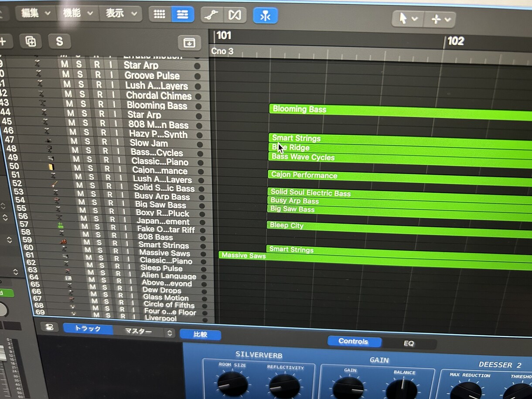Viewport: 532px width, 399px height.
Task: Select the マスター tab
Action: coord(139,331)
